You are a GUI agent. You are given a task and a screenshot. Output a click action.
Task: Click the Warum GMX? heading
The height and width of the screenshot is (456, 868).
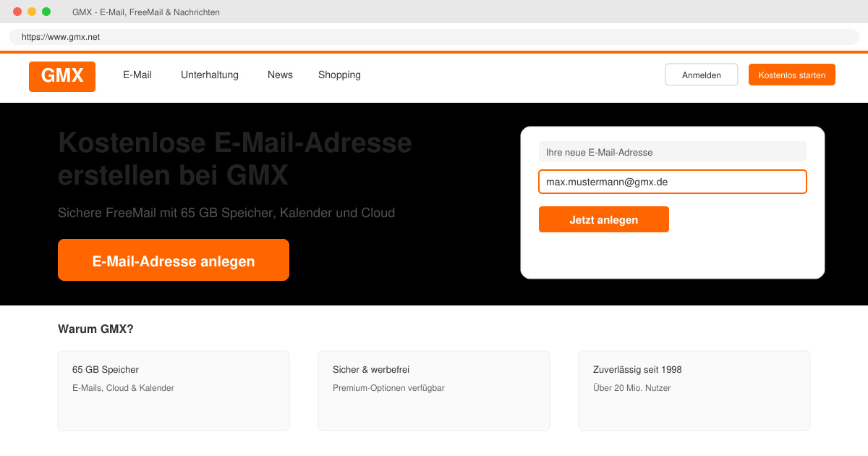(95, 329)
